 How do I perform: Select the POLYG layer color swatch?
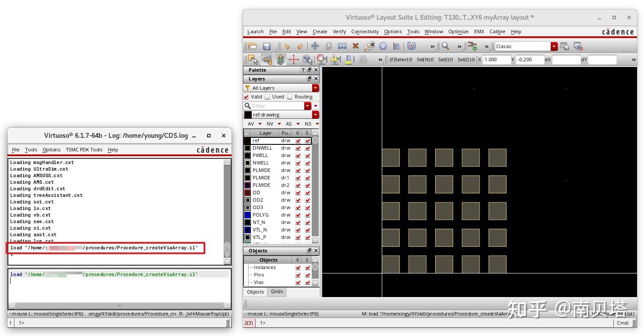pyautogui.click(x=248, y=215)
